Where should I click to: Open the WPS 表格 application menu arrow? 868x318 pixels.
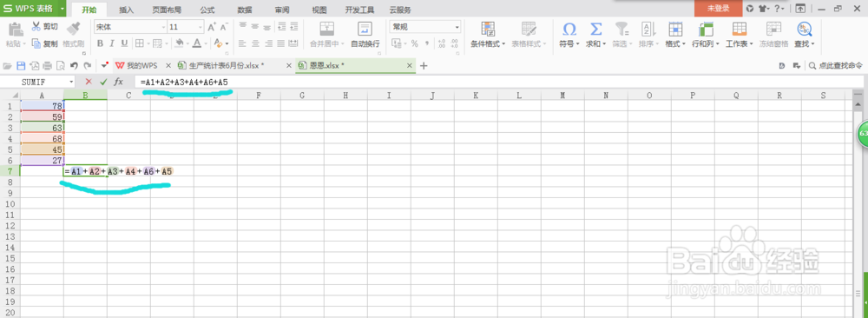(x=62, y=9)
